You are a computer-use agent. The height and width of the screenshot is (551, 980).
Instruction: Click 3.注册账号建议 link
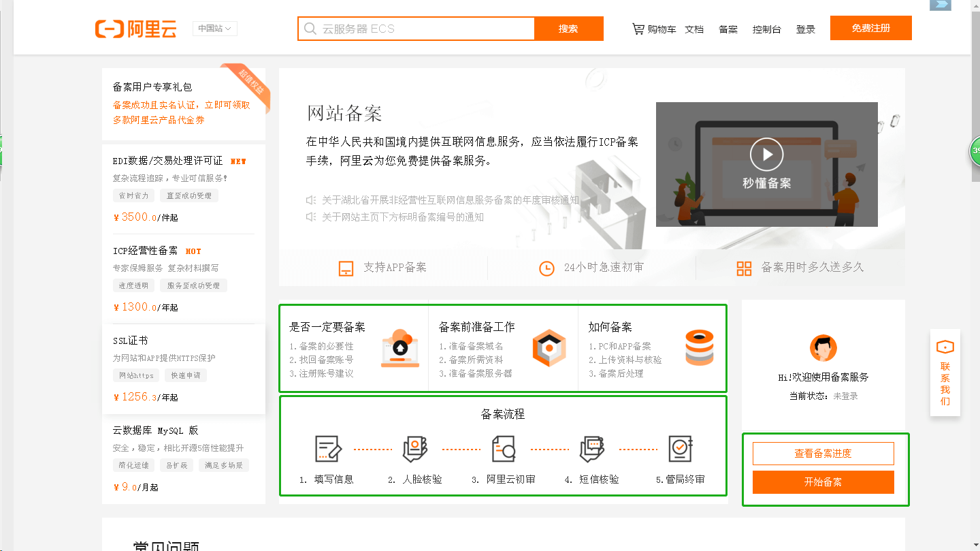point(322,373)
